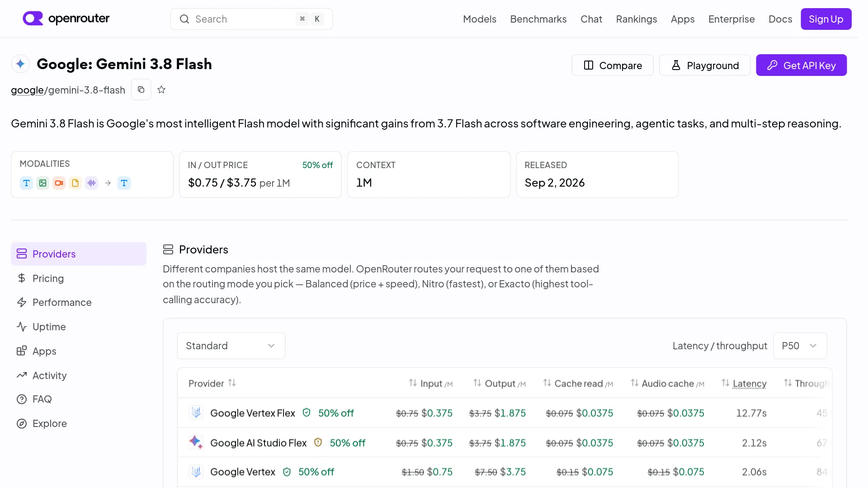868x488 pixels.
Task: Sort table by Provider column
Action: pos(212,383)
